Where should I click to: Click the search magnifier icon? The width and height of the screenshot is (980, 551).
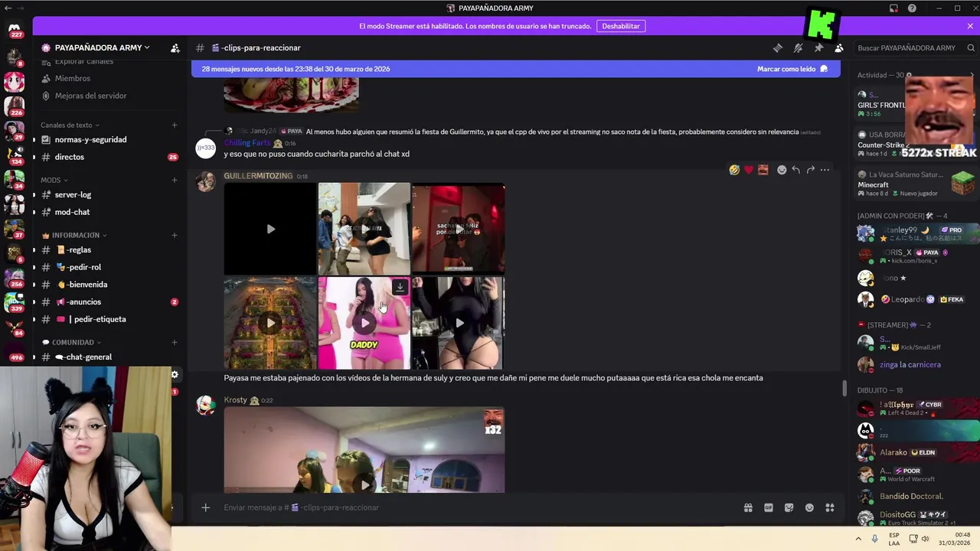pos(972,47)
